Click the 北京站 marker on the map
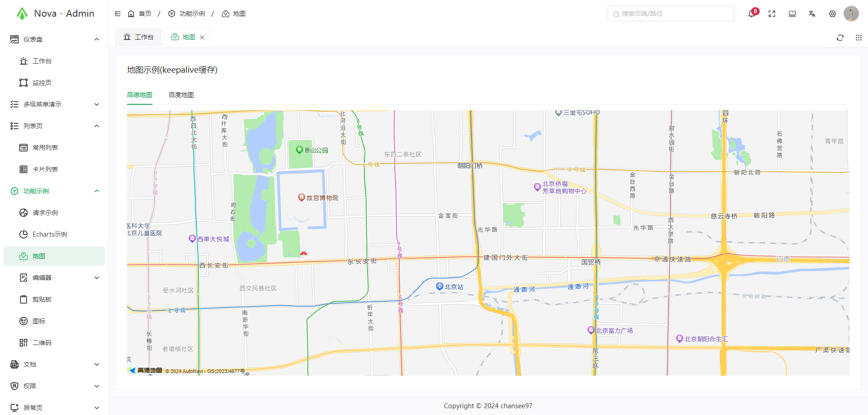 (439, 286)
